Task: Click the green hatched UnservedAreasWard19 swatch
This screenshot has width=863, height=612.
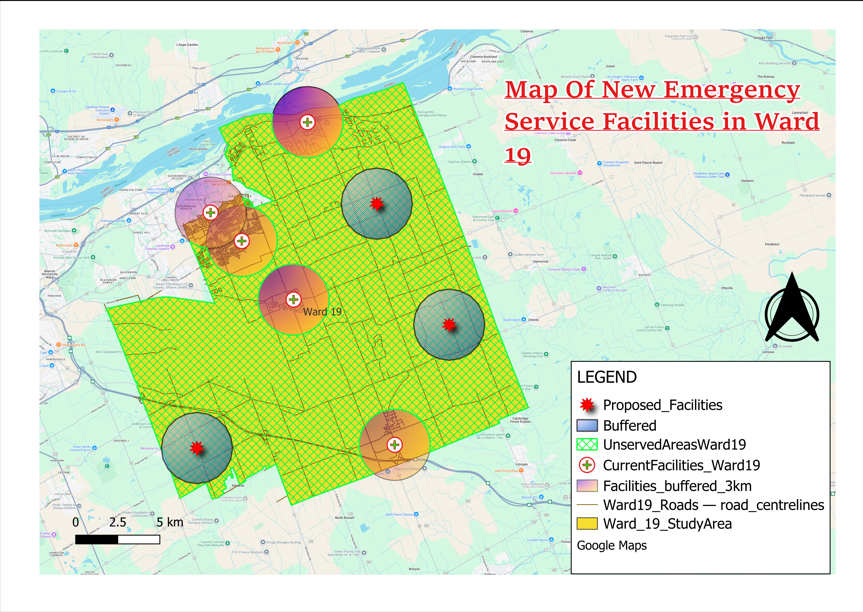Action: click(587, 445)
